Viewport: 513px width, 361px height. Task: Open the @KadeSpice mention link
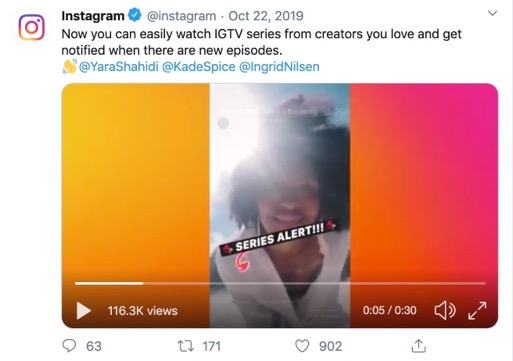click(199, 67)
